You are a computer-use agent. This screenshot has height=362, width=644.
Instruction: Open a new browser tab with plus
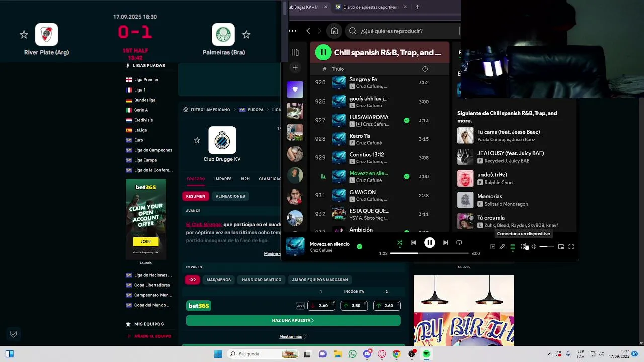coord(417,7)
